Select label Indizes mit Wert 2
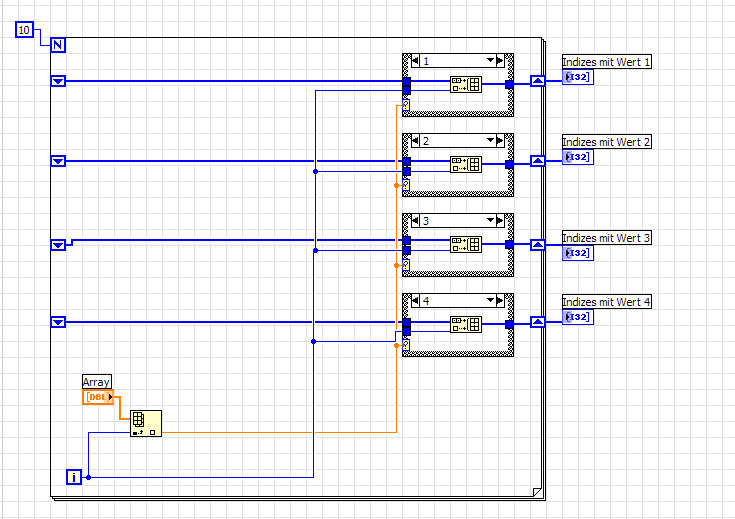Viewport: 735px width, 519px height. pyautogui.click(x=607, y=142)
